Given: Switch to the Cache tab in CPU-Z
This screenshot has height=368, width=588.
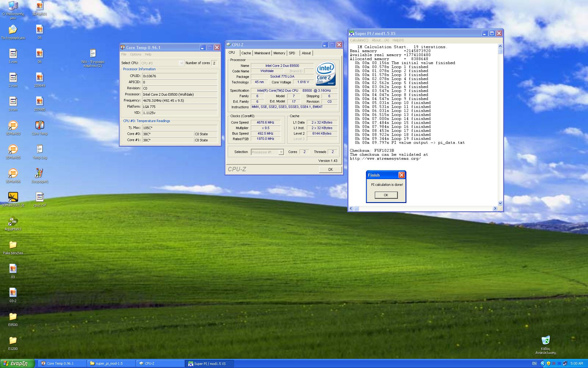Looking at the screenshot, I should coord(246,53).
